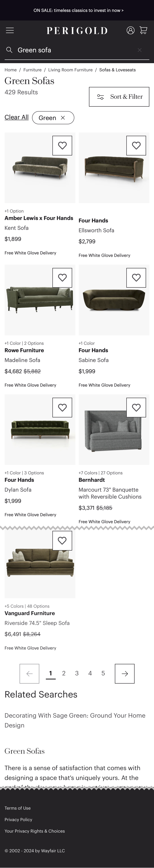This screenshot has width=154, height=868.
Task: Click the Clear All filters link
Action: [17, 117]
